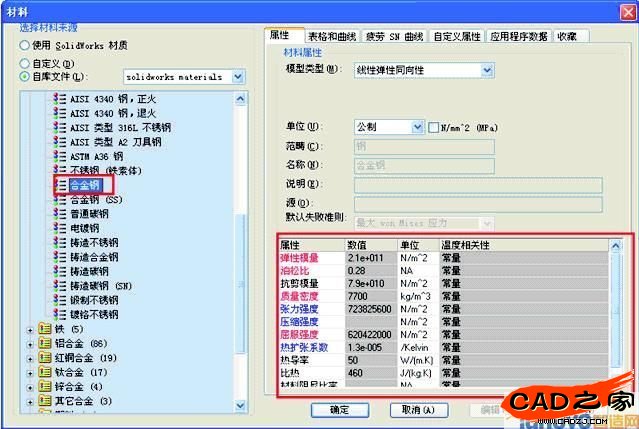Image resolution: width=639 pixels, height=429 pixels.
Task: Select the 镀铬不锈钢 material icon
Action: point(61,313)
